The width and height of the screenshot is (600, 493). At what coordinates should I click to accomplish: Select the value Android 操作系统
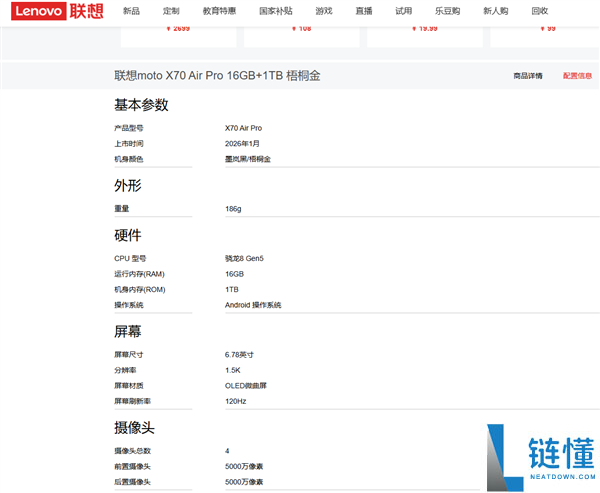pos(253,305)
